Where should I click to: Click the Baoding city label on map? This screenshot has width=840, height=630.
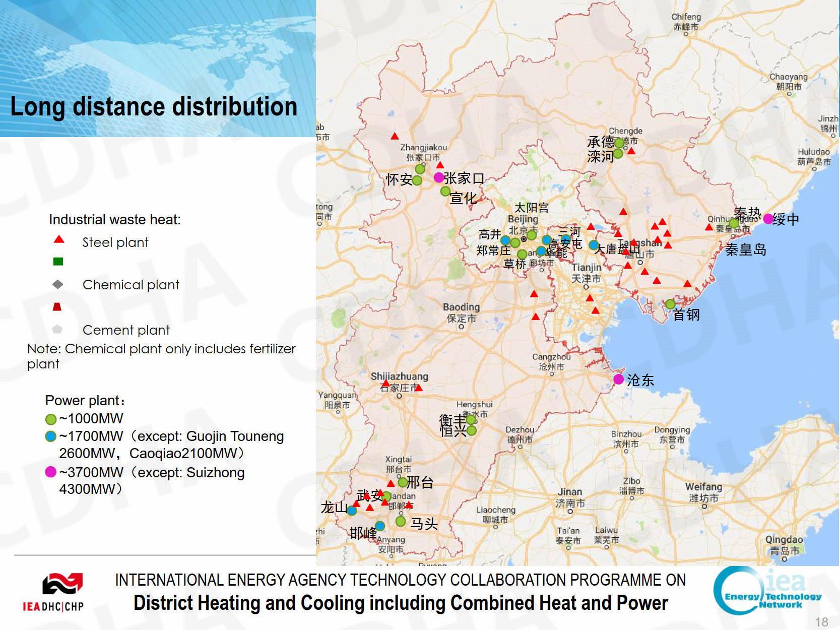click(x=461, y=307)
